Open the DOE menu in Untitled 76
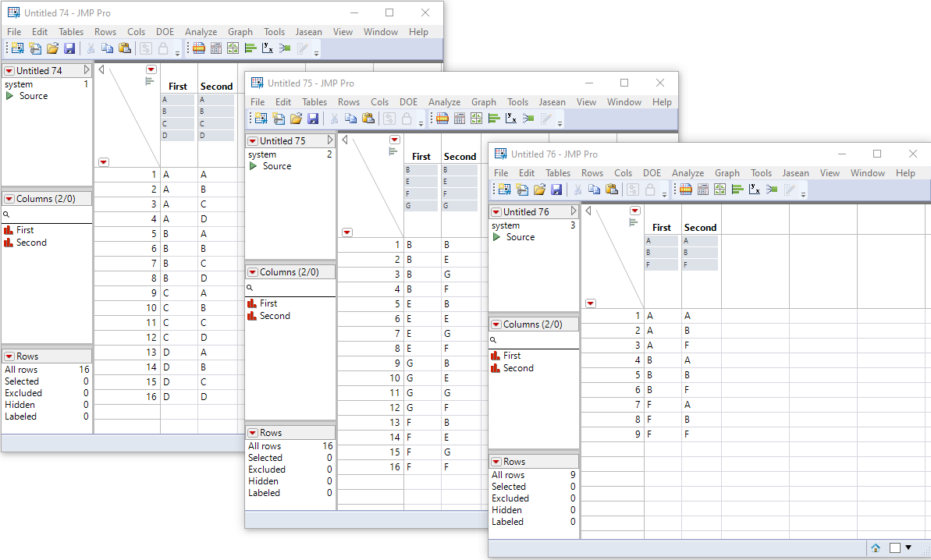 pos(652,172)
